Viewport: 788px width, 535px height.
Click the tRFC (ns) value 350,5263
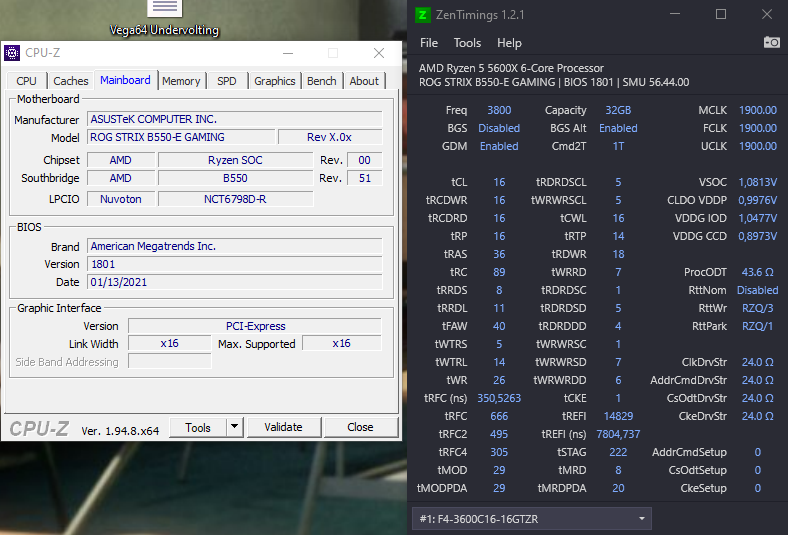tap(499, 398)
